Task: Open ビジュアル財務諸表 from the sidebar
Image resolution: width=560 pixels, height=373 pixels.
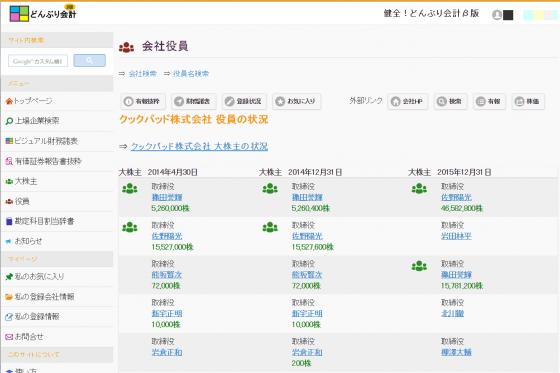Action: tap(41, 141)
